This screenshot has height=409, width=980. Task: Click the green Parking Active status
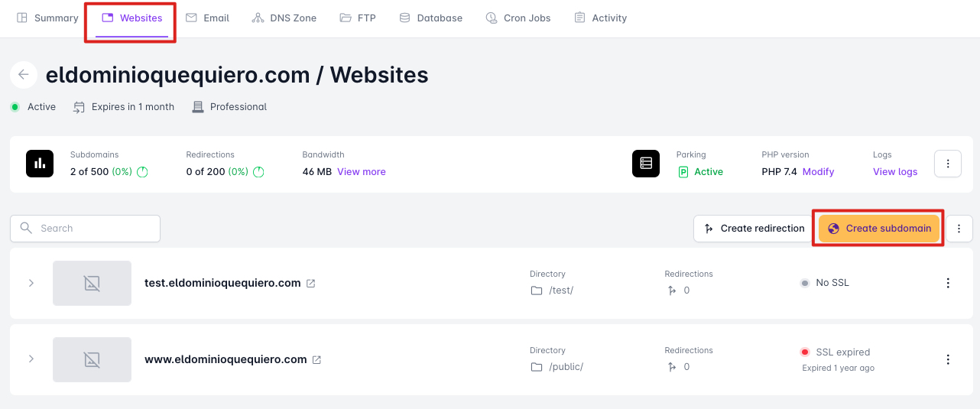[701, 172]
